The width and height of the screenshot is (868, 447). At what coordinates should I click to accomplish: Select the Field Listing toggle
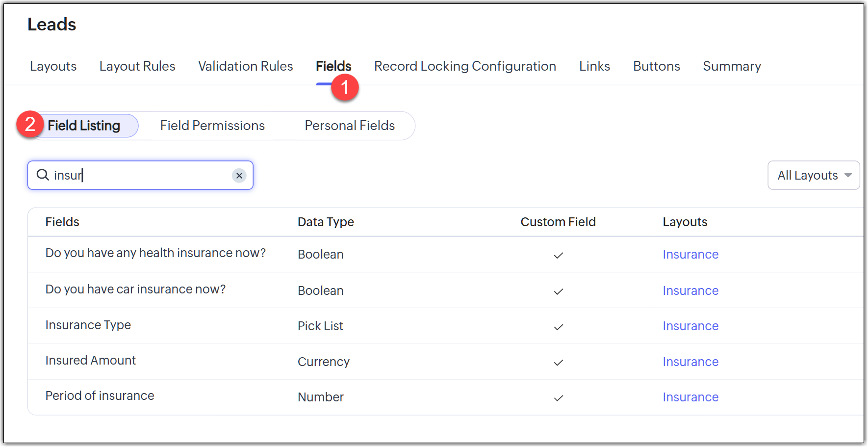84,126
